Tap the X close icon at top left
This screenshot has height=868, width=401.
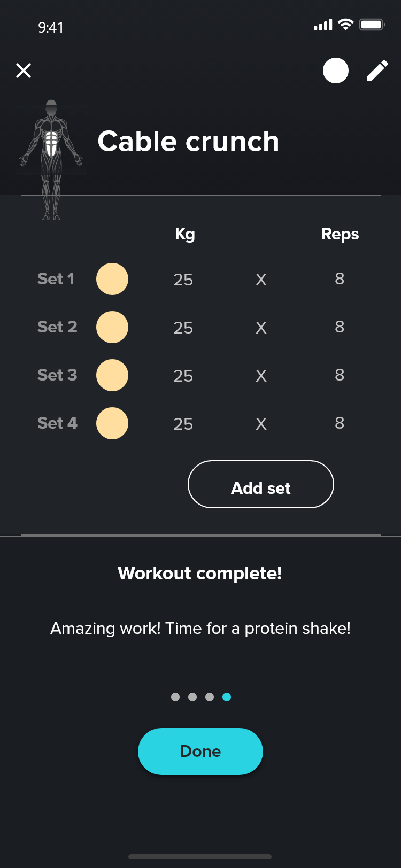pyautogui.click(x=24, y=71)
